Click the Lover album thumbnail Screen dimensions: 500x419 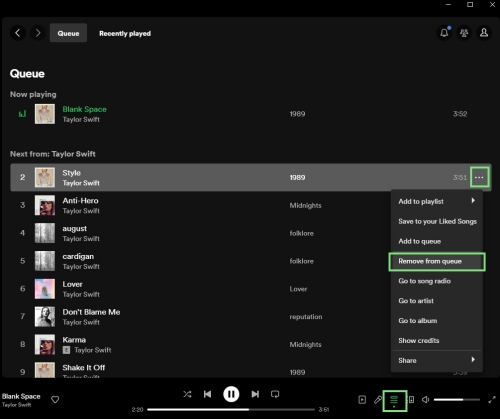pyautogui.click(x=45, y=289)
